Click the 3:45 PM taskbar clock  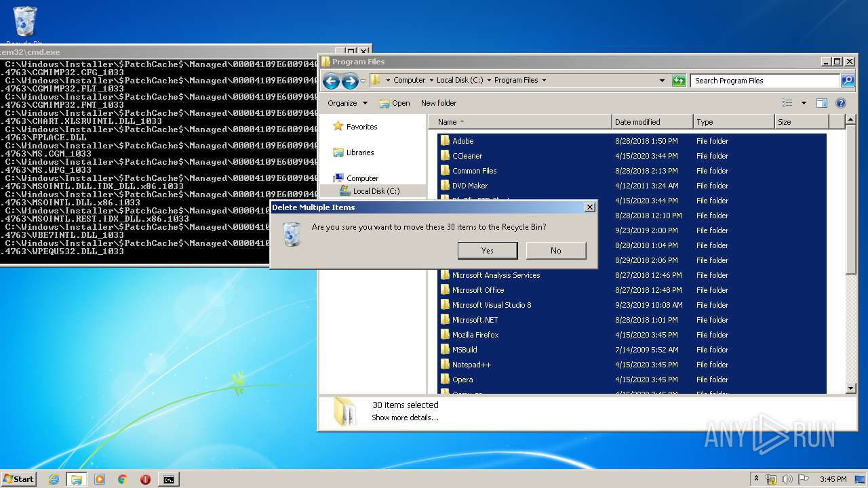(x=833, y=479)
